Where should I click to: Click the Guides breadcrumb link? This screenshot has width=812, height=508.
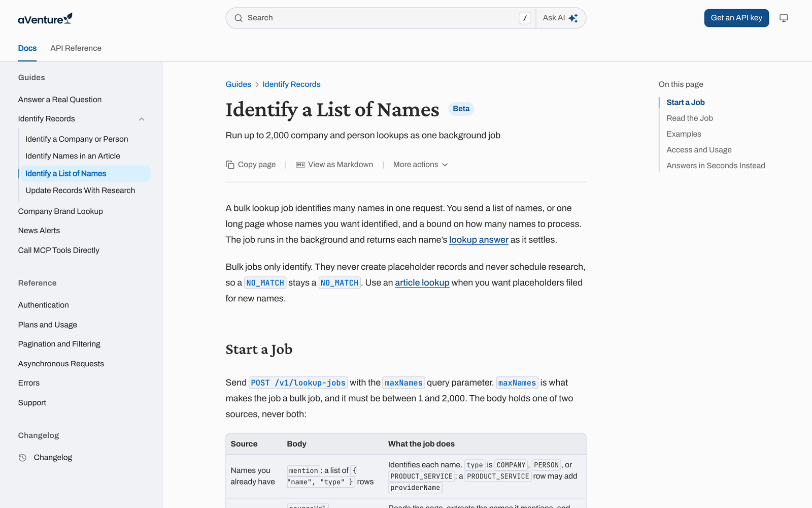(x=238, y=84)
